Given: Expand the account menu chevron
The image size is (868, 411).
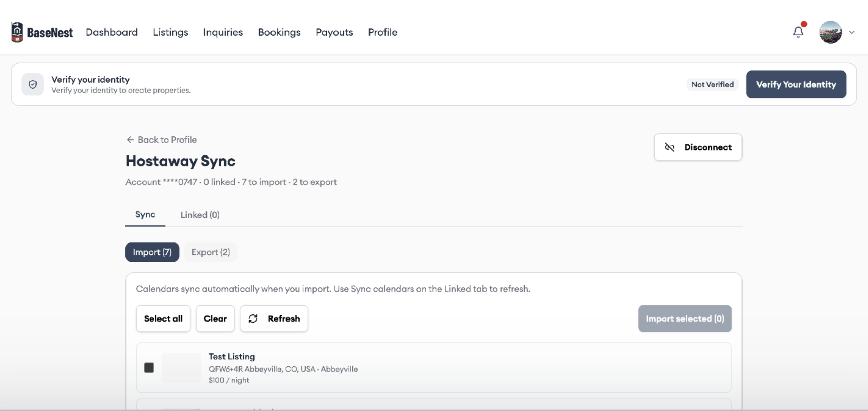Looking at the screenshot, I should click(x=852, y=32).
